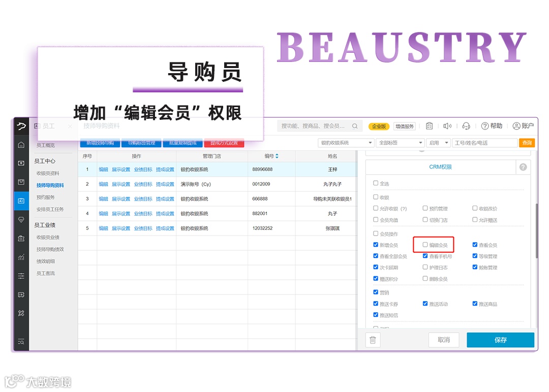549x392 pixels.
Task: Open 帮助 help in header
Action: click(492, 126)
